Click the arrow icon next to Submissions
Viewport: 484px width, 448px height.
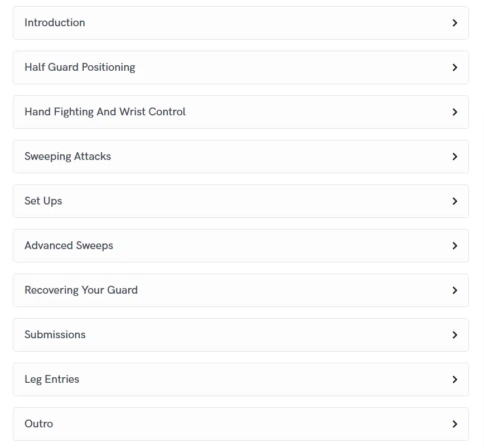pyautogui.click(x=455, y=335)
